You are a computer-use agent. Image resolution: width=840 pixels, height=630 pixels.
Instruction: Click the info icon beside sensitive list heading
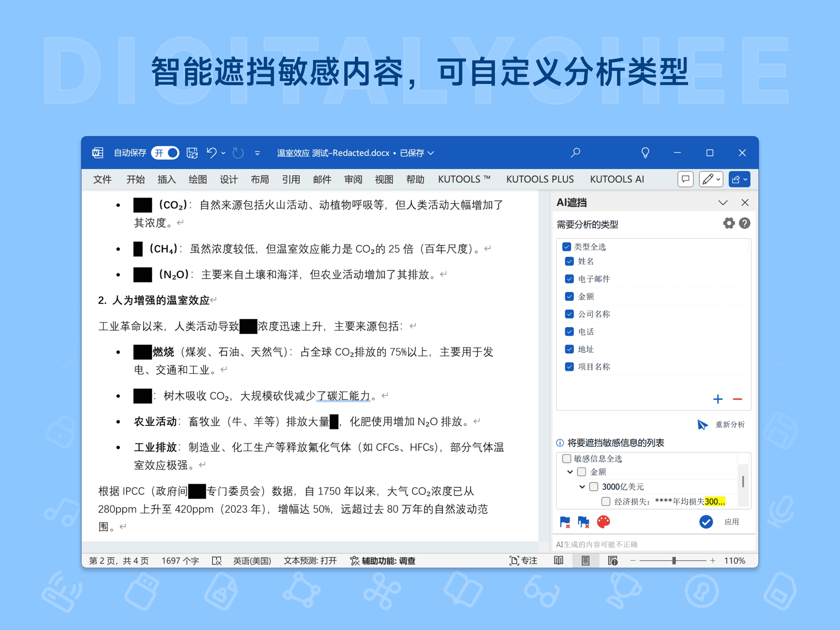click(x=560, y=443)
